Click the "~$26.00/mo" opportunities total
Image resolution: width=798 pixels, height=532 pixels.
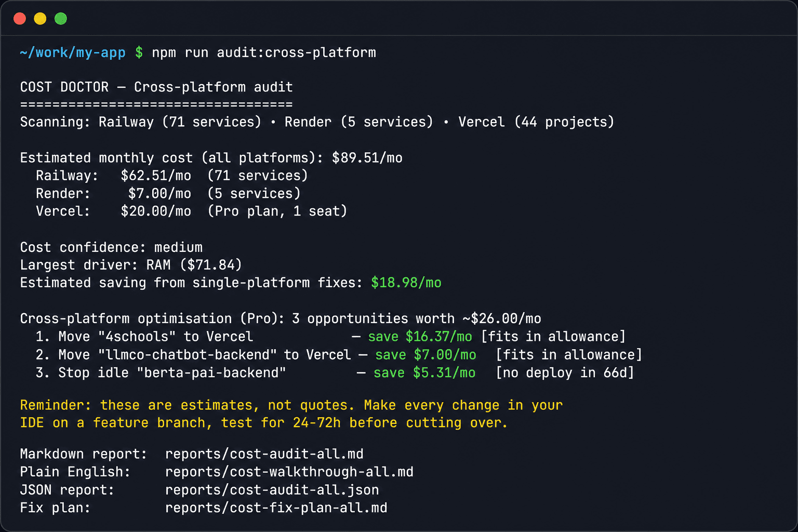[502, 318]
